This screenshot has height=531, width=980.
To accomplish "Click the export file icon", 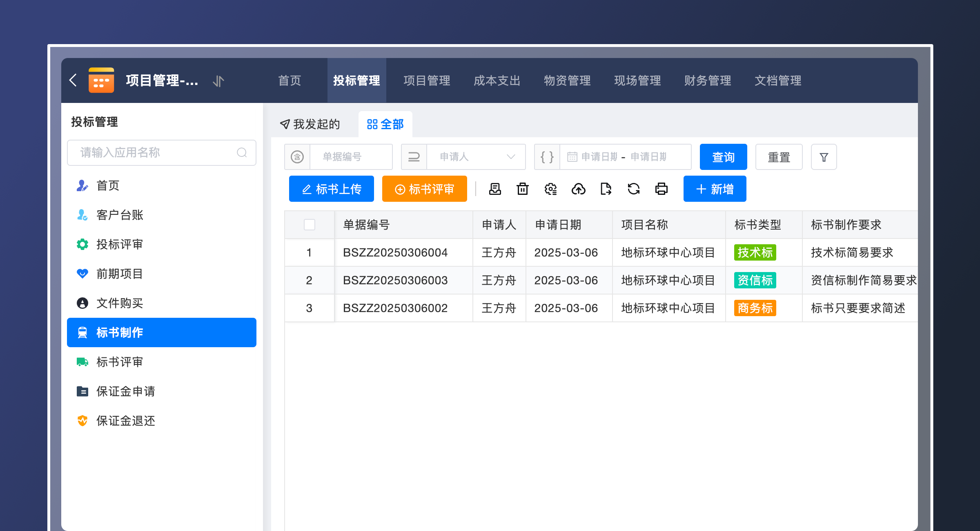I will (x=606, y=189).
